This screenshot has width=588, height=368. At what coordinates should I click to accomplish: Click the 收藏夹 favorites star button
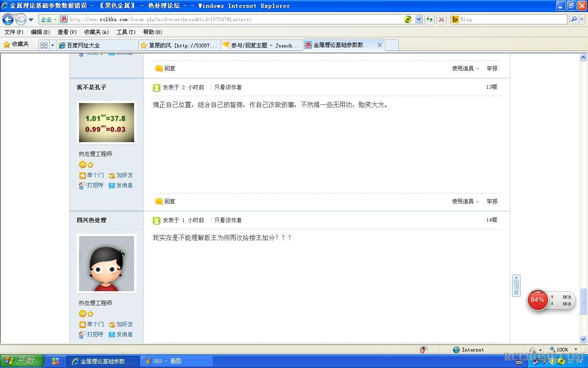(17, 45)
